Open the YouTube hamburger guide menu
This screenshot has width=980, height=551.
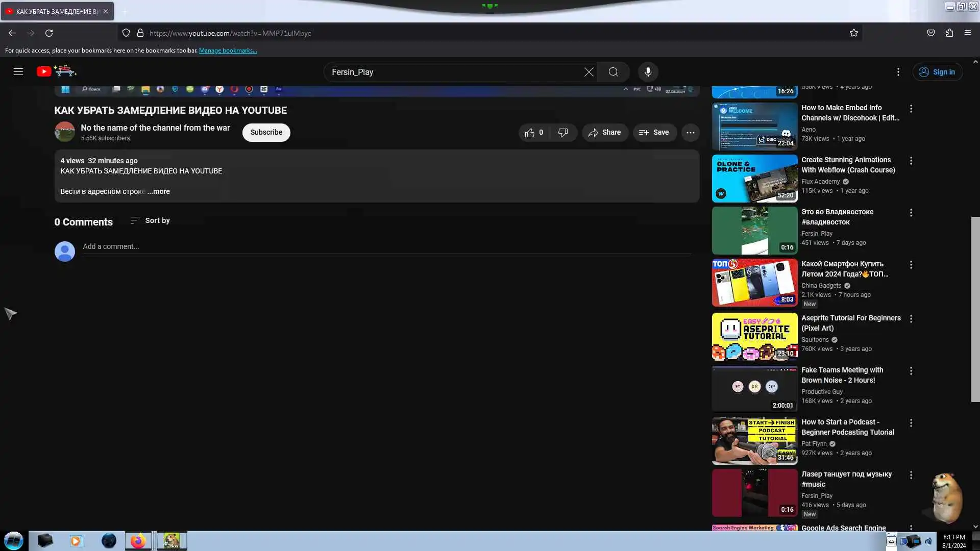pos(18,72)
